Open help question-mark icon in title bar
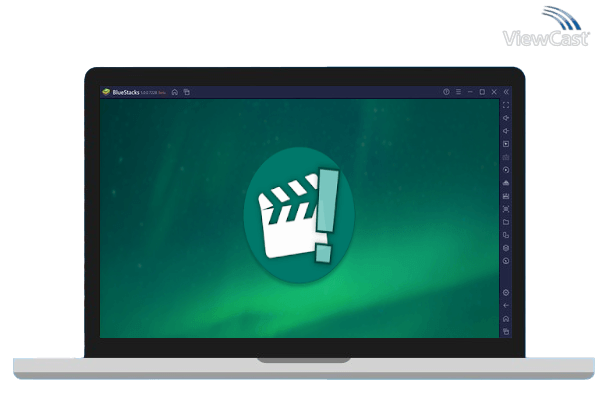602x414 pixels. (x=446, y=92)
